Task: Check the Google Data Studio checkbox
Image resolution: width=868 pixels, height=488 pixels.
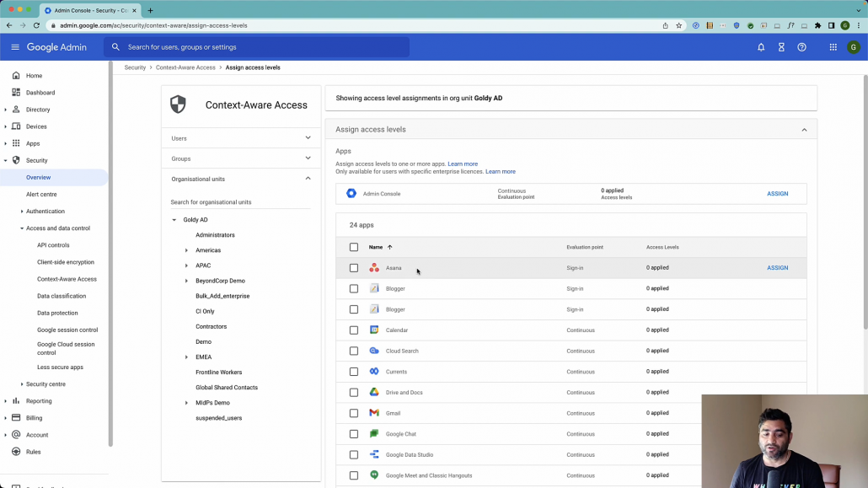Action: coord(354,455)
